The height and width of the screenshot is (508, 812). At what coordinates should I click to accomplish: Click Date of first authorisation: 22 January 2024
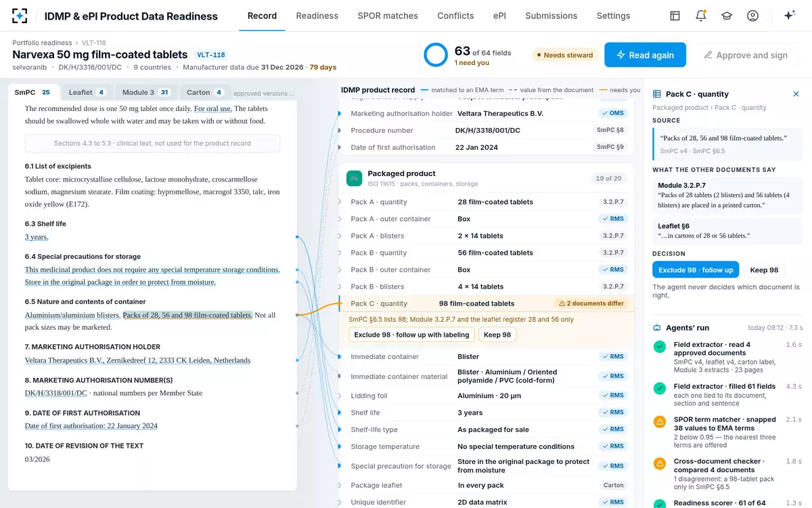(x=91, y=425)
